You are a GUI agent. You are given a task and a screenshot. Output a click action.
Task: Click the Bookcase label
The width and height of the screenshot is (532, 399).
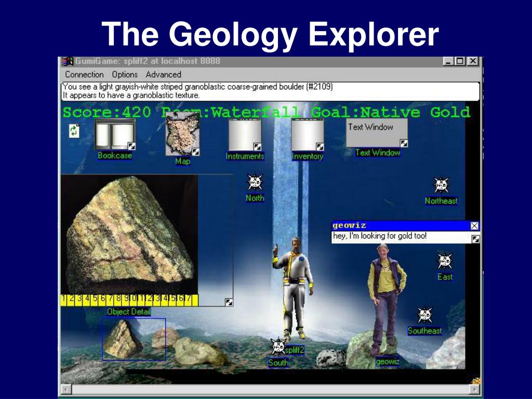115,155
